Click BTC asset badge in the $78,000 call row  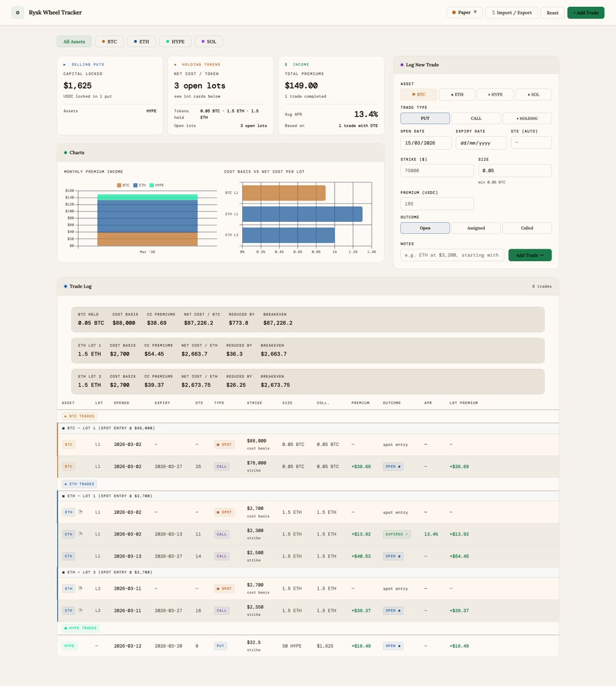coord(69,466)
